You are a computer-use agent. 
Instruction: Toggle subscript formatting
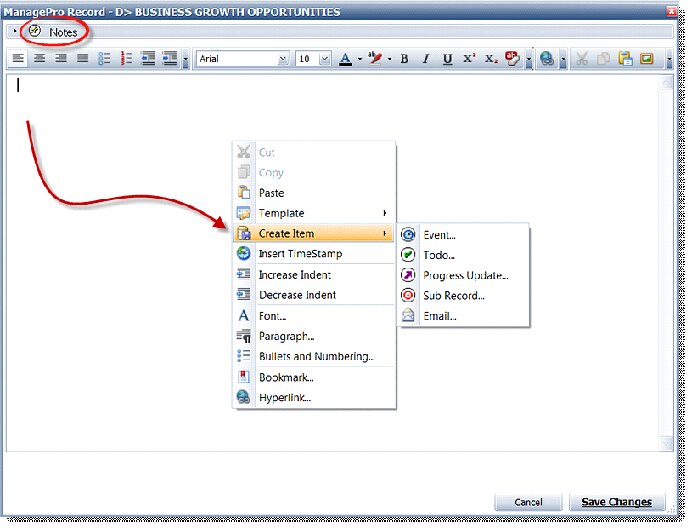491,59
